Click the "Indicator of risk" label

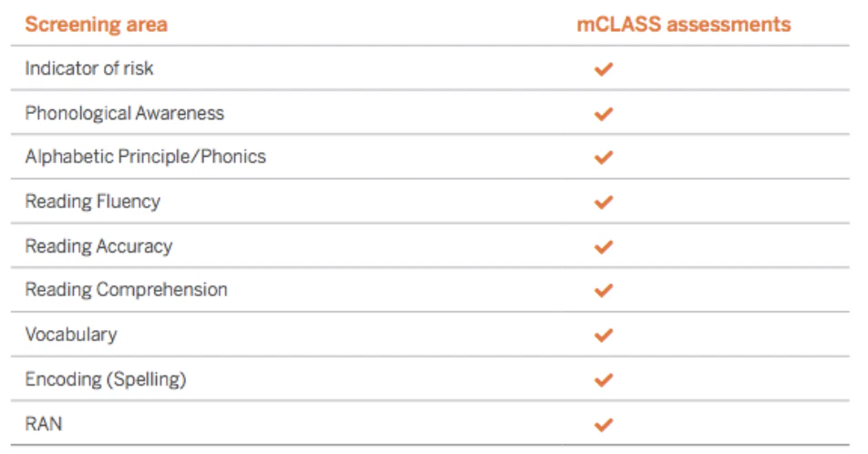click(x=89, y=68)
